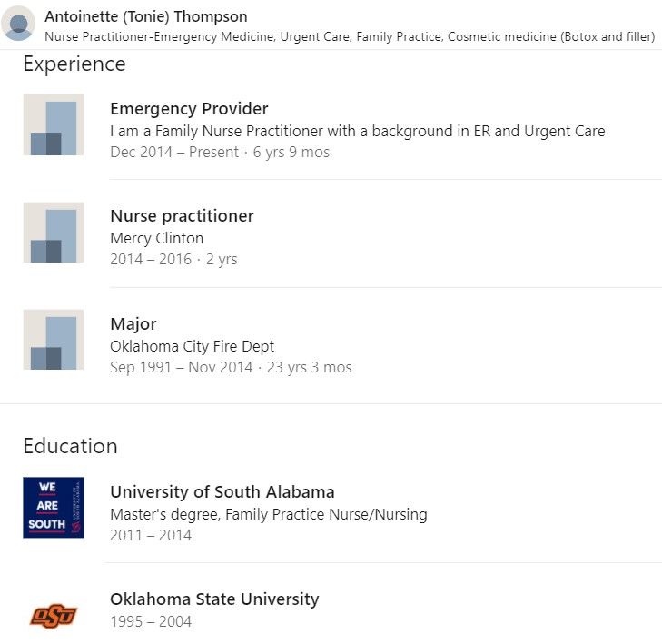The image size is (662, 644).
Task: Select the Family Nurse Practitioner background description
Action: click(x=358, y=132)
